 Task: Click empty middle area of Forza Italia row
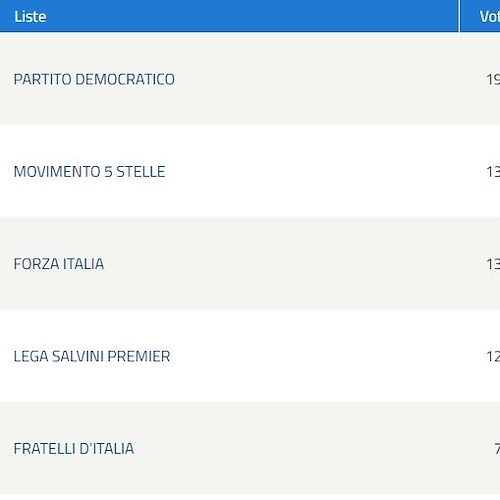(x=317, y=263)
